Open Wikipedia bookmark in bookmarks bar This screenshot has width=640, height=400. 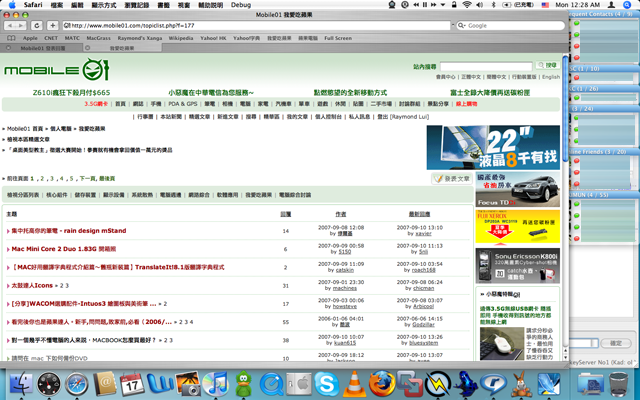point(181,38)
